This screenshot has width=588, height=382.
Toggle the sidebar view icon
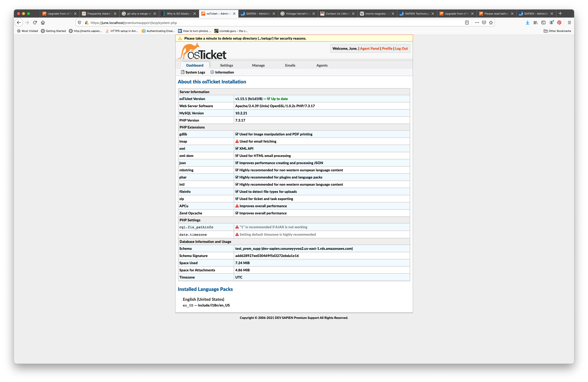click(543, 23)
